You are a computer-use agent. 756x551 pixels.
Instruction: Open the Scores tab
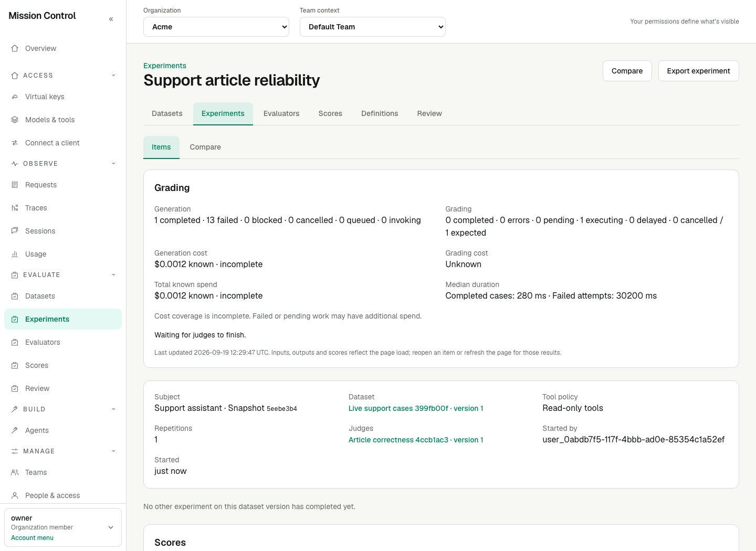[330, 113]
